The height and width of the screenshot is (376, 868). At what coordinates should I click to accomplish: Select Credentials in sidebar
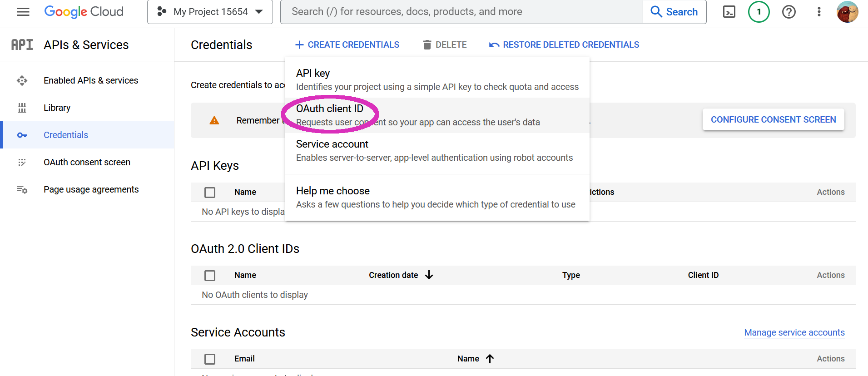click(87, 135)
